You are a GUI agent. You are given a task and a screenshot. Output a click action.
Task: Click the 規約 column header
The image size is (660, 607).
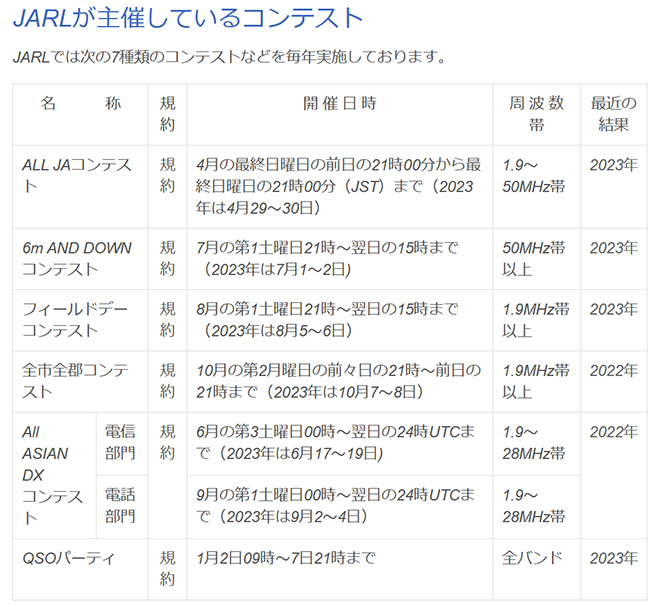pyautogui.click(x=167, y=114)
